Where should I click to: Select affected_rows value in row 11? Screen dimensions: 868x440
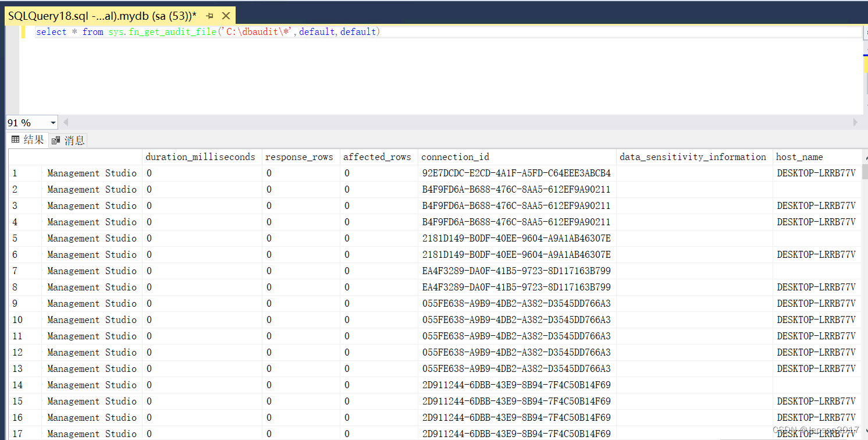click(x=379, y=336)
